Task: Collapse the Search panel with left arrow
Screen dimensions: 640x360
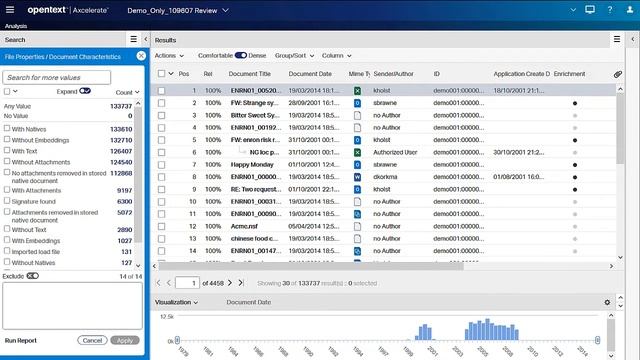Action: coord(146,39)
